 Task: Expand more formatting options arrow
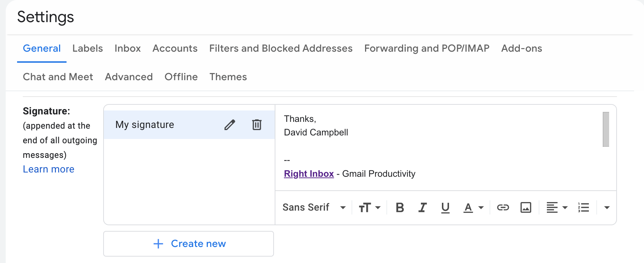point(607,207)
